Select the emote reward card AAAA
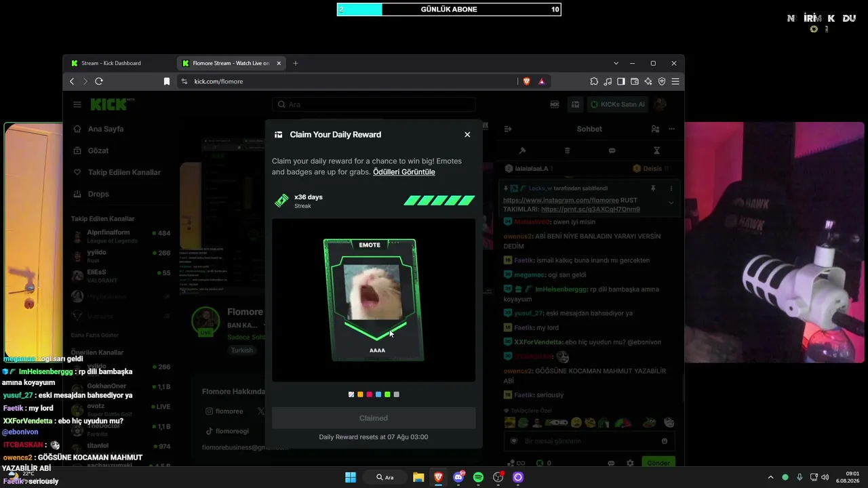Image resolution: width=868 pixels, height=488 pixels. (x=374, y=300)
